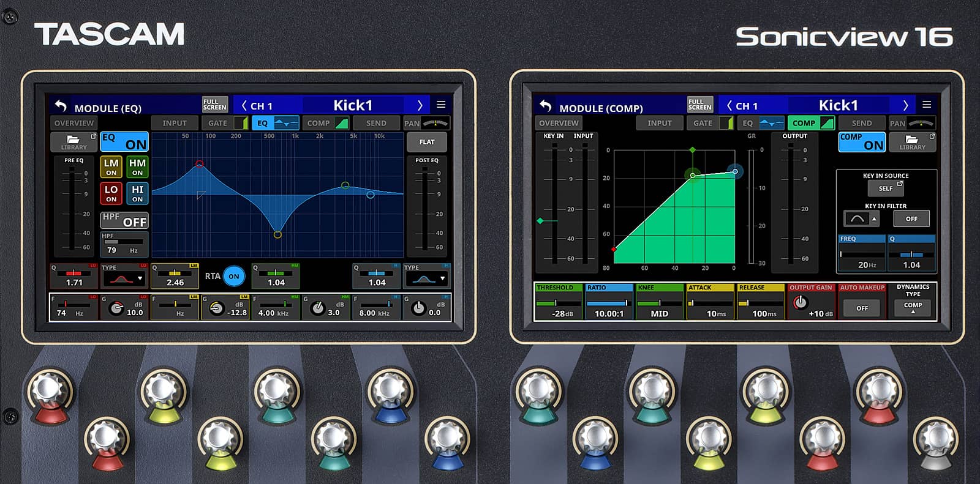This screenshot has height=484, width=980.
Task: Select the HI frequency field showing 8.00 kHz
Action: tap(376, 307)
